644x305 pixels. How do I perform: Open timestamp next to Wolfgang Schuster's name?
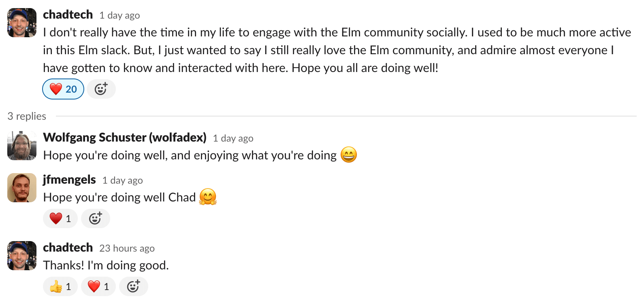coord(233,138)
